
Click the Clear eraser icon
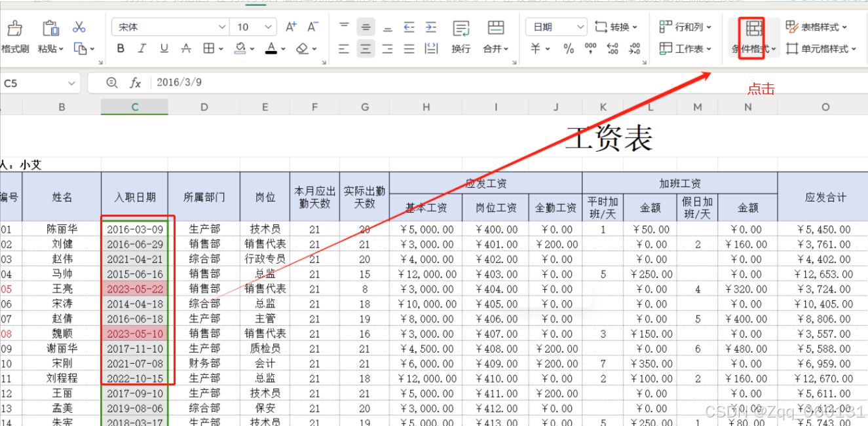coord(302,48)
